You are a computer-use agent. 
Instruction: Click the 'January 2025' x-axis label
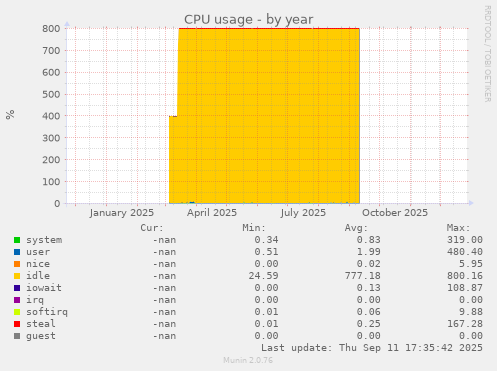[x=122, y=213]
